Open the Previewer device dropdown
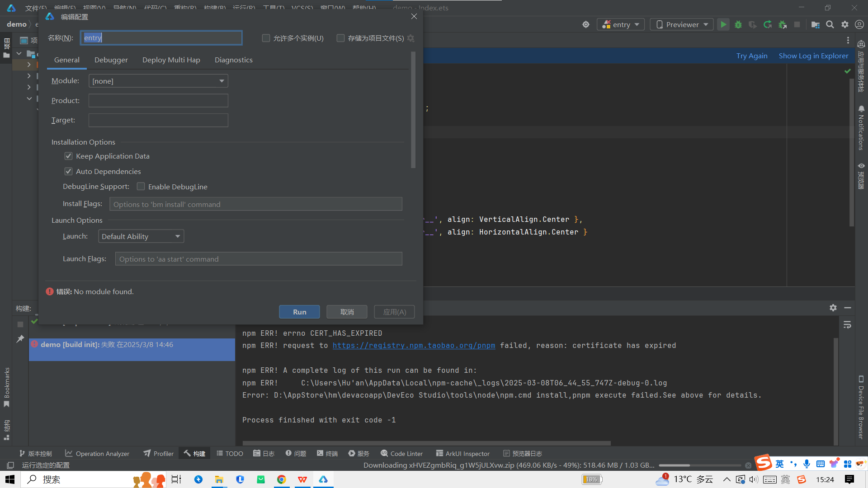868x488 pixels. point(682,24)
